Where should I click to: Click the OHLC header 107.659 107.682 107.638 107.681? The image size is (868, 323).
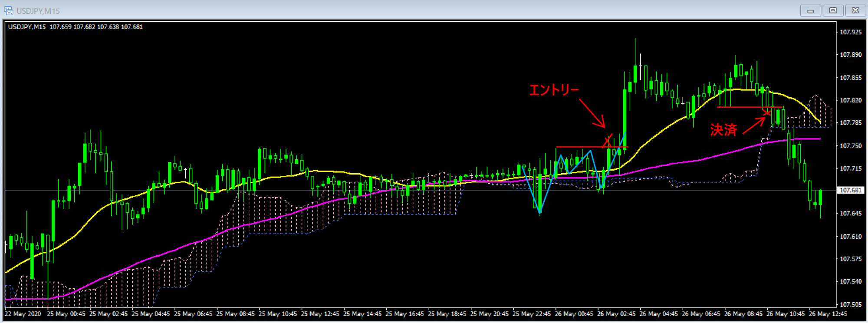[x=96, y=27]
